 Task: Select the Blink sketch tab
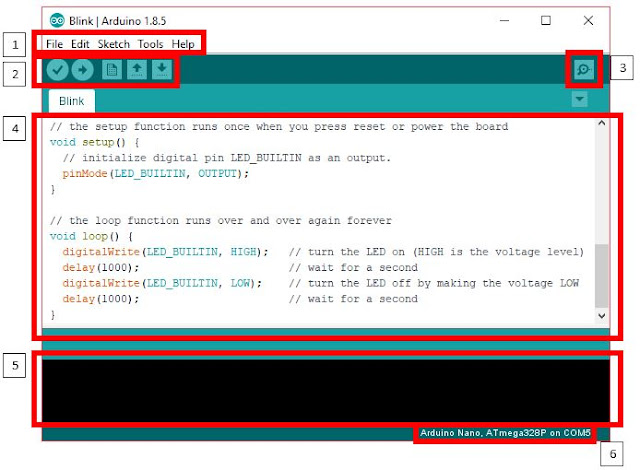click(72, 101)
